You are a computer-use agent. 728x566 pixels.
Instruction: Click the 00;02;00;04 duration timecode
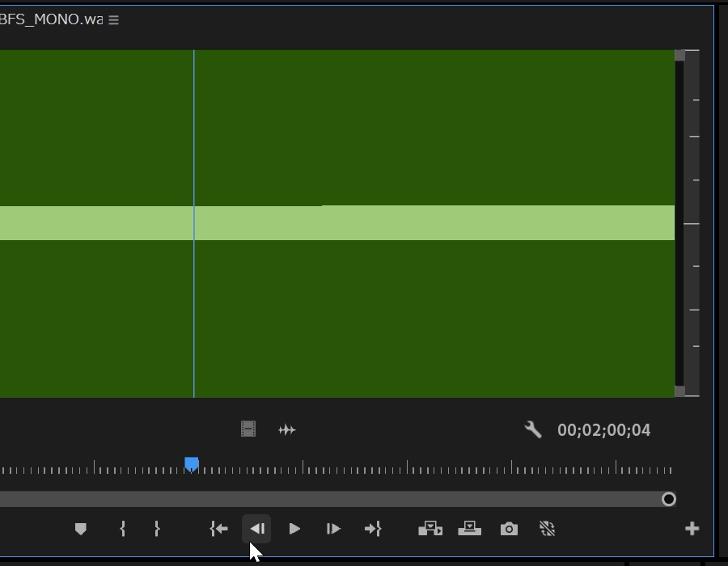coord(603,430)
